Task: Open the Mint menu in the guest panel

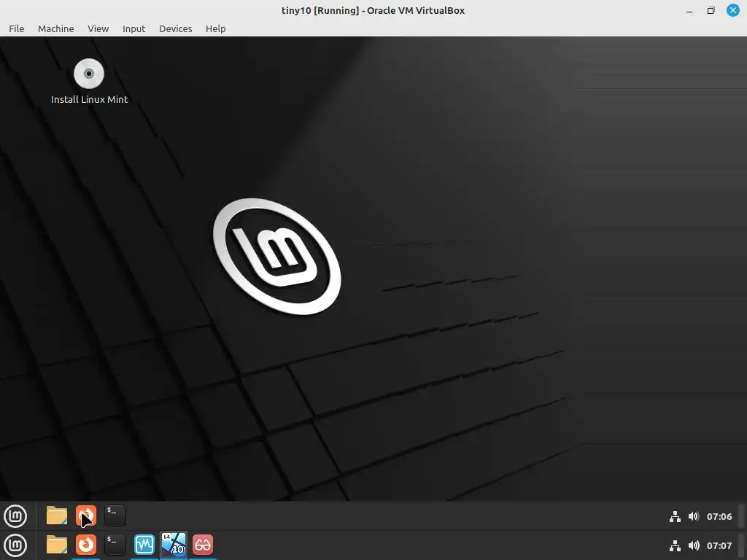Action: [15, 516]
